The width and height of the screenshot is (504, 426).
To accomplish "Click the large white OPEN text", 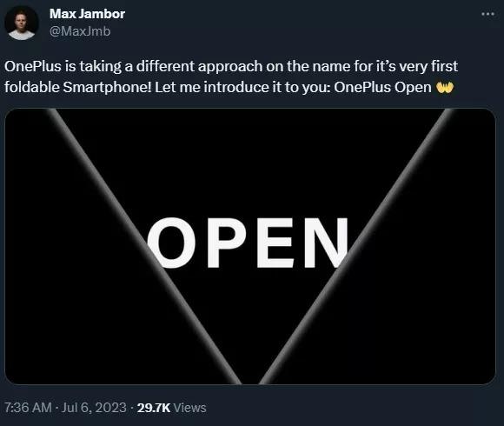I will point(248,243).
